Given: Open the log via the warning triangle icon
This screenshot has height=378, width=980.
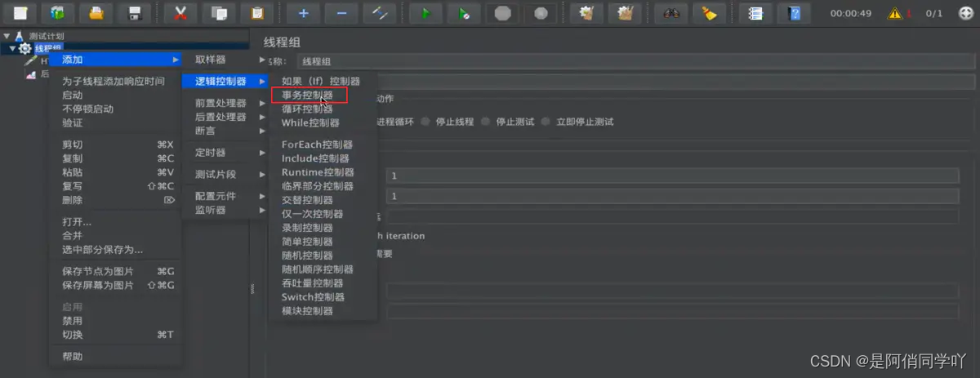Looking at the screenshot, I should pyautogui.click(x=894, y=13).
